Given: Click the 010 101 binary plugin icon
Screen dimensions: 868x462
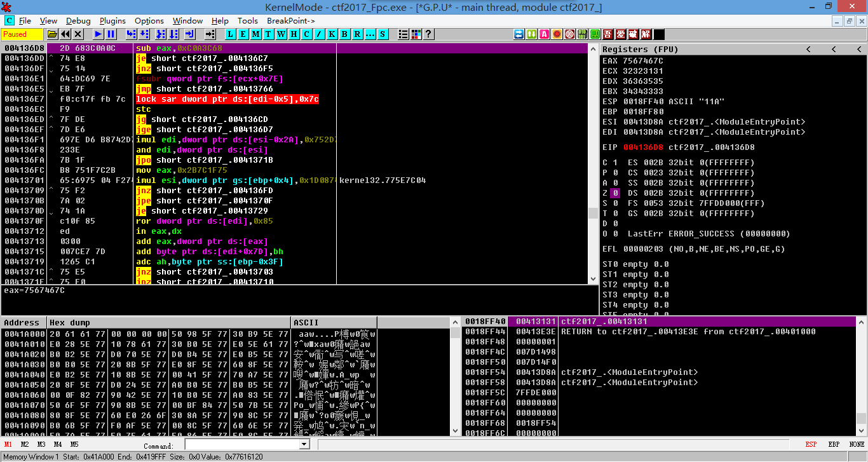Looking at the screenshot, I should pos(582,34).
